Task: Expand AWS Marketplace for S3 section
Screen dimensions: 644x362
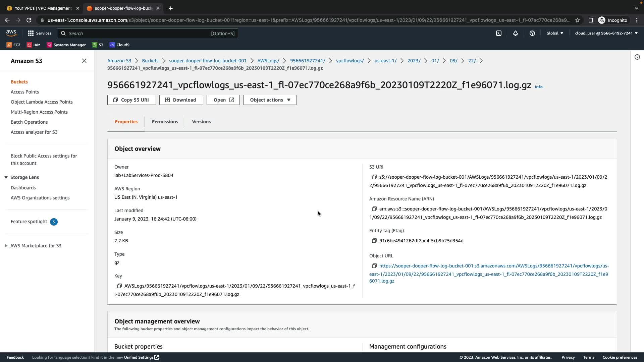Action: (6, 246)
